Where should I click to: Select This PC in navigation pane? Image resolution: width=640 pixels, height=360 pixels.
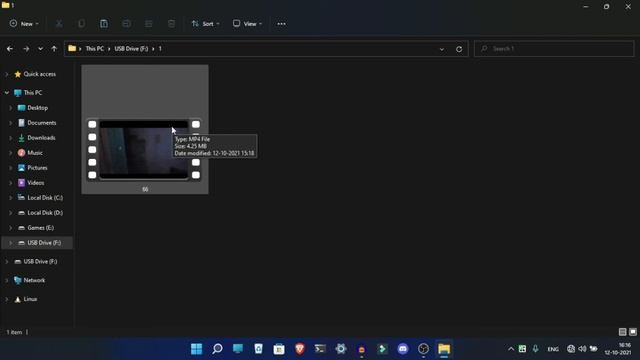tap(33, 93)
